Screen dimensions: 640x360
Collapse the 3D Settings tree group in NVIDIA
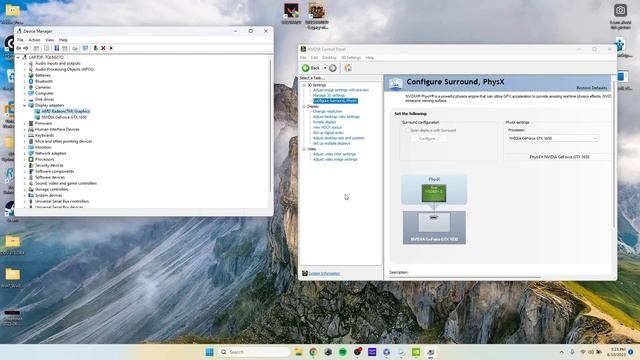click(304, 85)
